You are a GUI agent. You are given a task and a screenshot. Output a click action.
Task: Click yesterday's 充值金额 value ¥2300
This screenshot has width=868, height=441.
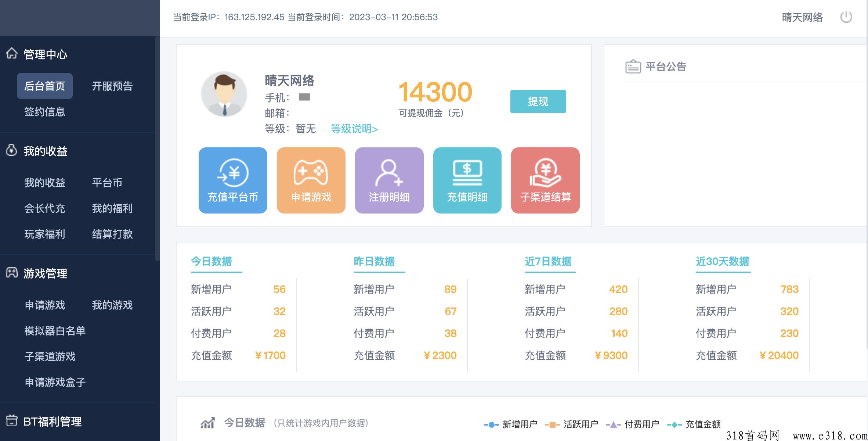coord(440,355)
